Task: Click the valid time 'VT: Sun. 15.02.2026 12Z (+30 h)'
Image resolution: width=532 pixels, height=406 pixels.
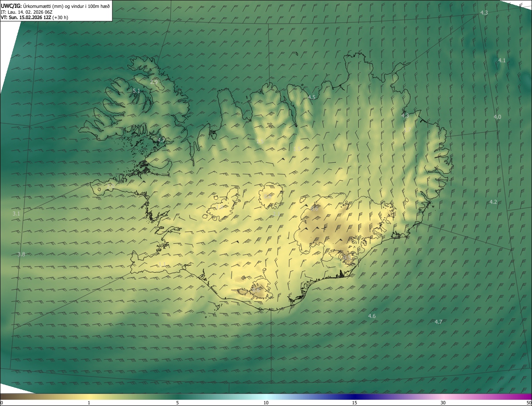Action: (34, 17)
